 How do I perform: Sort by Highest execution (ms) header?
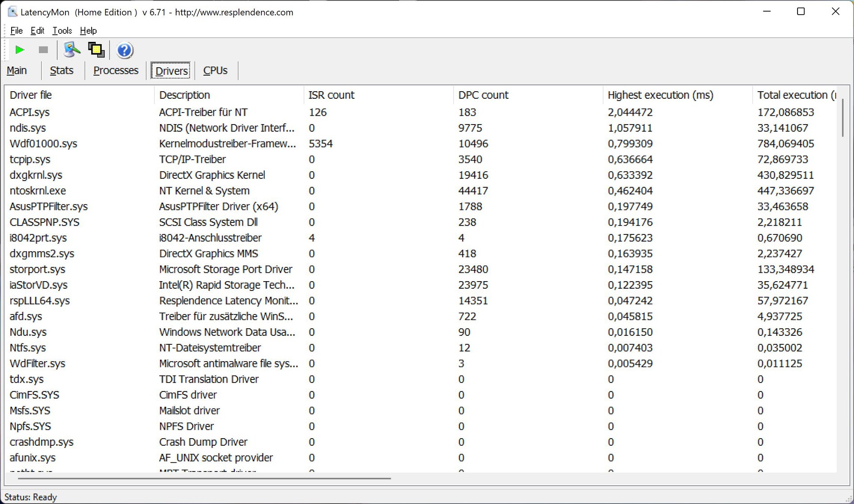[660, 95]
